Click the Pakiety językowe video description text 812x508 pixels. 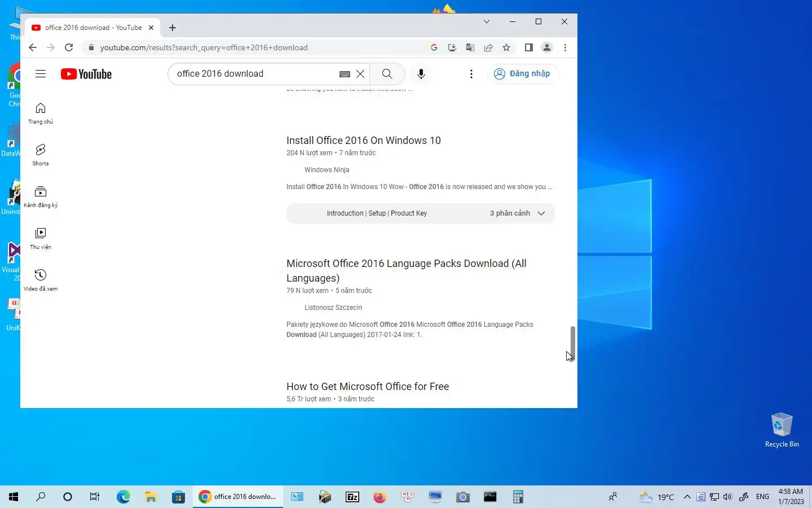[410, 330]
